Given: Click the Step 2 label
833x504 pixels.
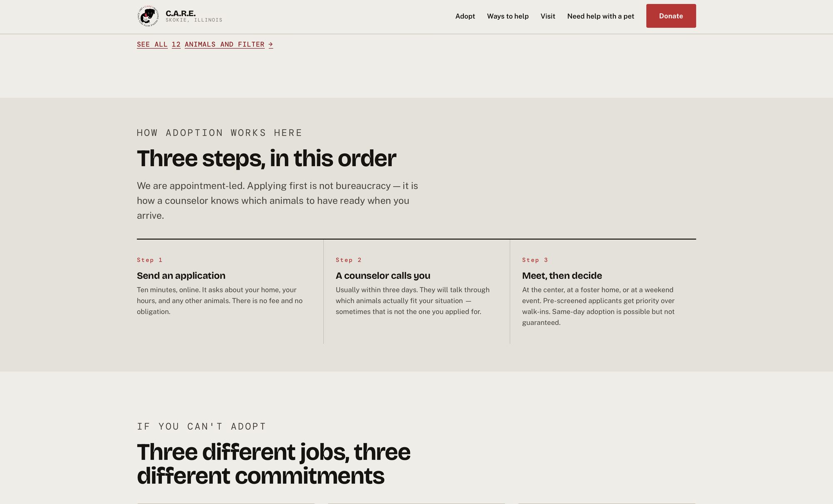Looking at the screenshot, I should tap(349, 260).
